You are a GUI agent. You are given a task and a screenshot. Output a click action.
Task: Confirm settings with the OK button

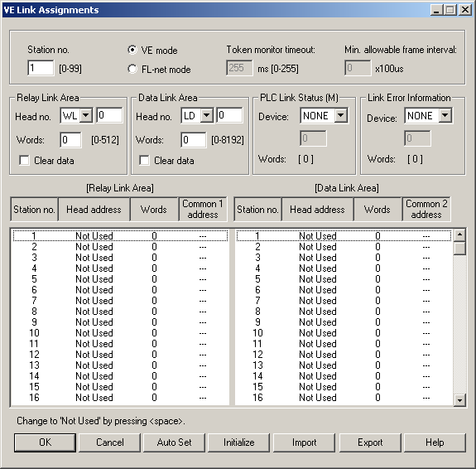pyautogui.click(x=45, y=442)
